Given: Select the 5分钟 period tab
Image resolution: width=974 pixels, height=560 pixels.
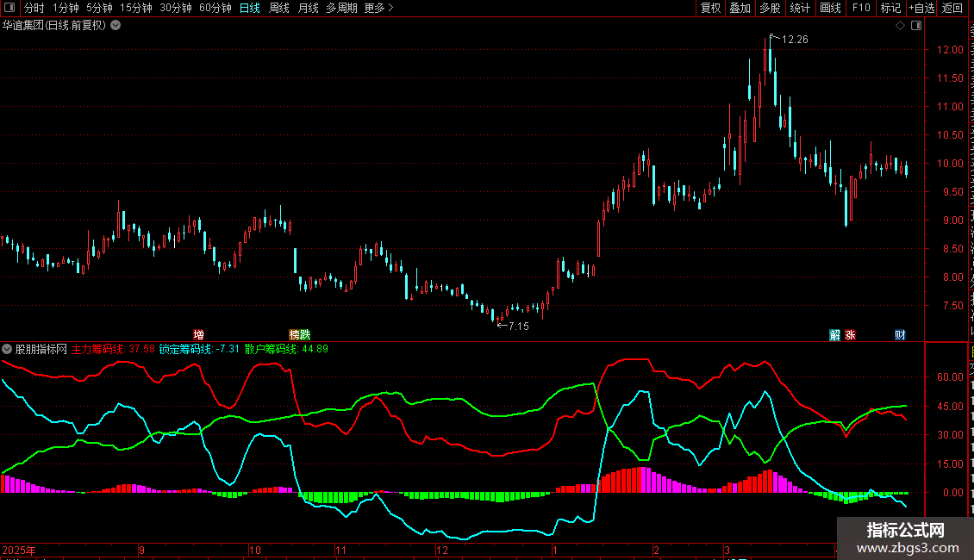Looking at the screenshot, I should click(x=99, y=8).
